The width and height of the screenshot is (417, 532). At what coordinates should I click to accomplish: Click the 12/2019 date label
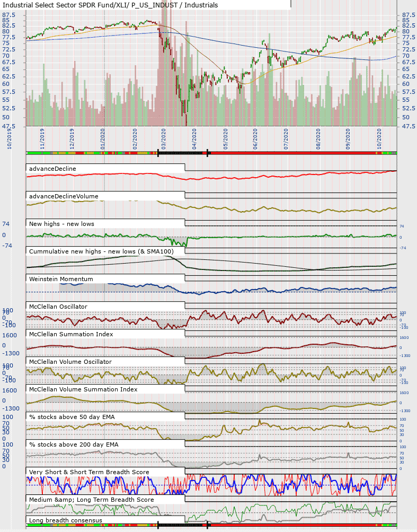tap(72, 139)
